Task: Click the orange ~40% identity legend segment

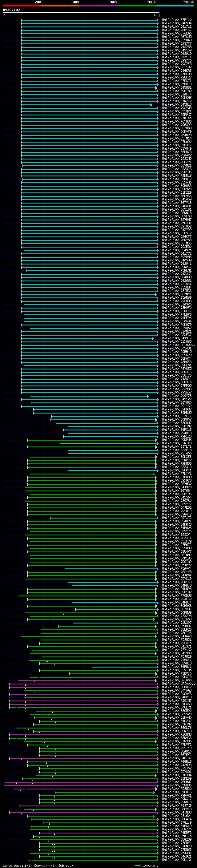Action: 60,6
